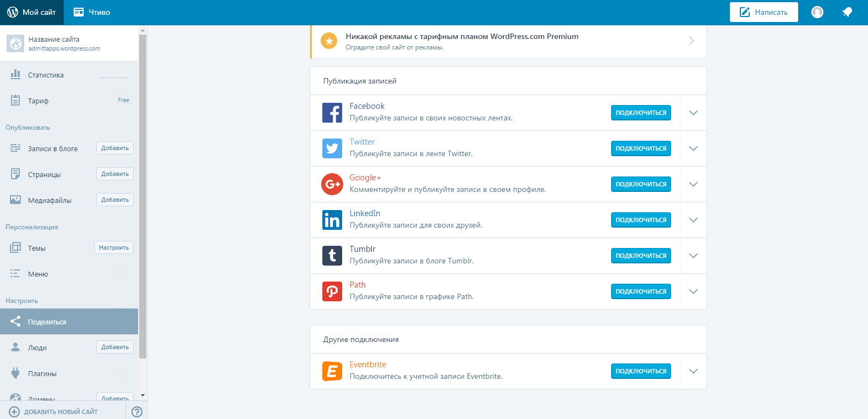This screenshot has width=868, height=419.
Task: Click ПОДКЛЮЧИТЬСЯ for Path
Action: (x=640, y=291)
